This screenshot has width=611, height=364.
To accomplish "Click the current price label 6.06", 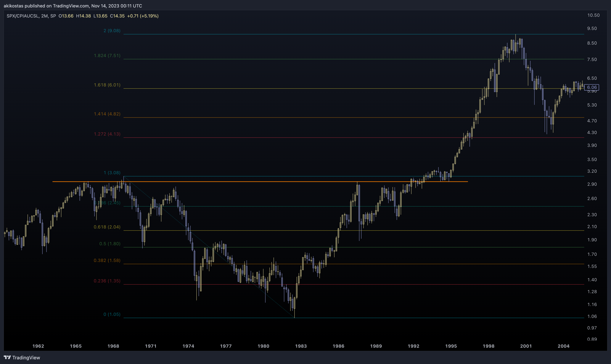I will pyautogui.click(x=592, y=87).
